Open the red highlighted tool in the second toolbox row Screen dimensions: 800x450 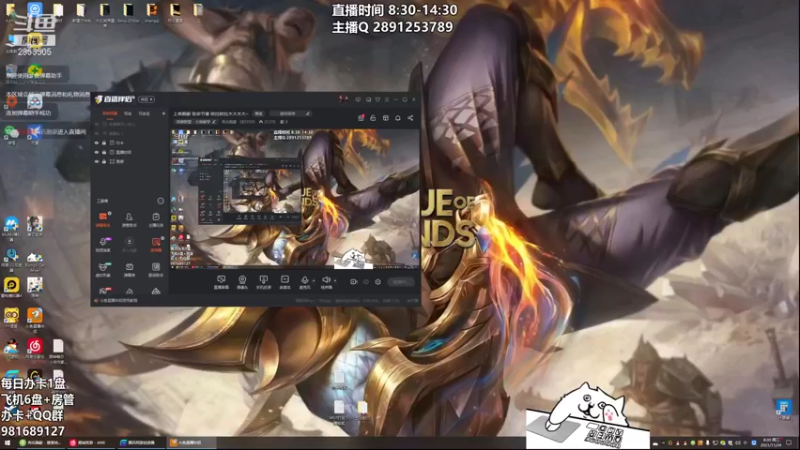point(156,244)
